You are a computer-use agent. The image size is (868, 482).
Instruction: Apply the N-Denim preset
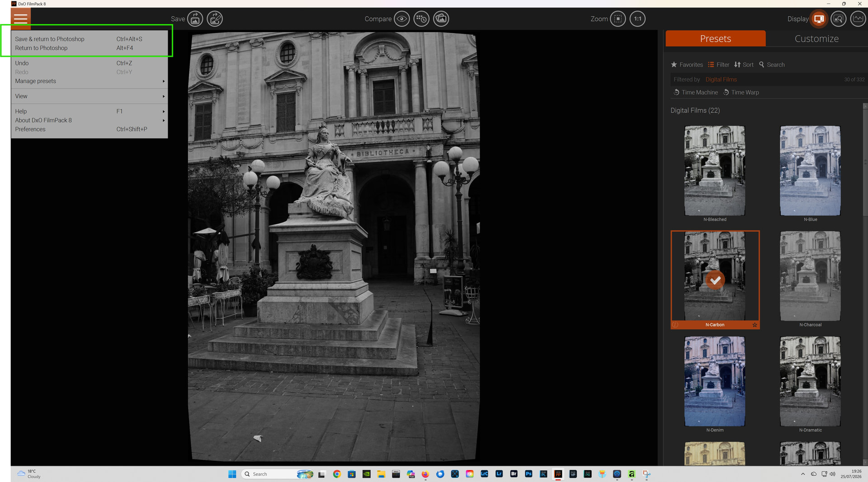click(x=715, y=381)
